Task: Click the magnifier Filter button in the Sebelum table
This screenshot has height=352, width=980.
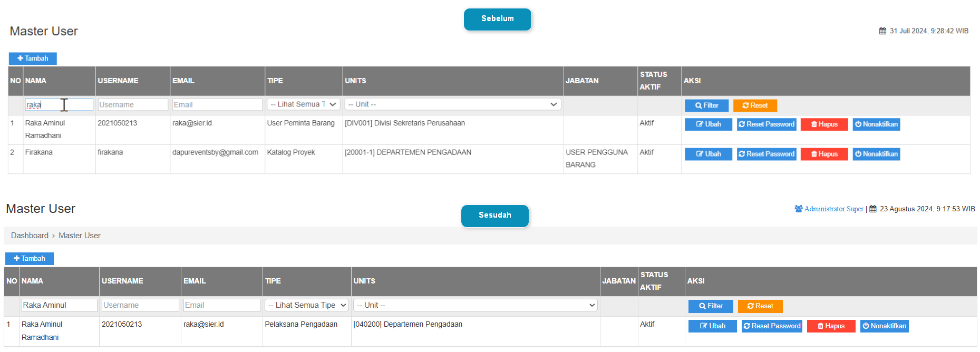Action: [x=706, y=105]
